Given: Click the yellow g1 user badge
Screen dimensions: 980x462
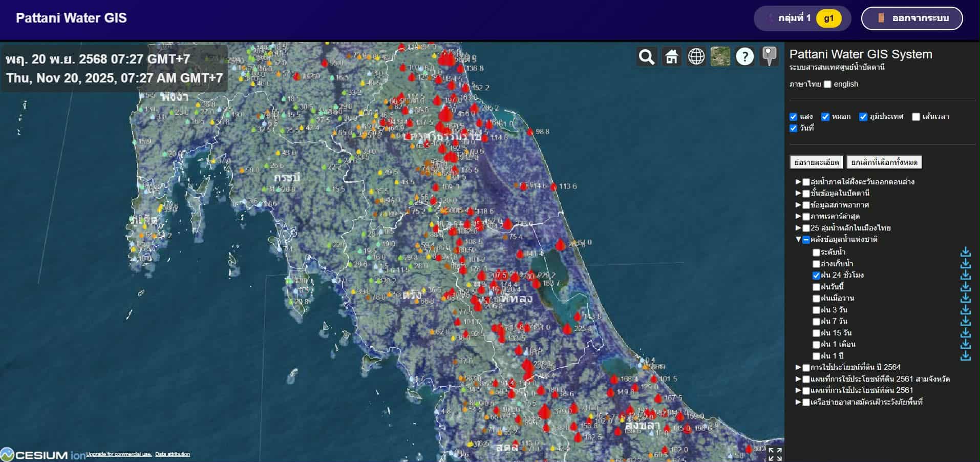Looking at the screenshot, I should [829, 18].
